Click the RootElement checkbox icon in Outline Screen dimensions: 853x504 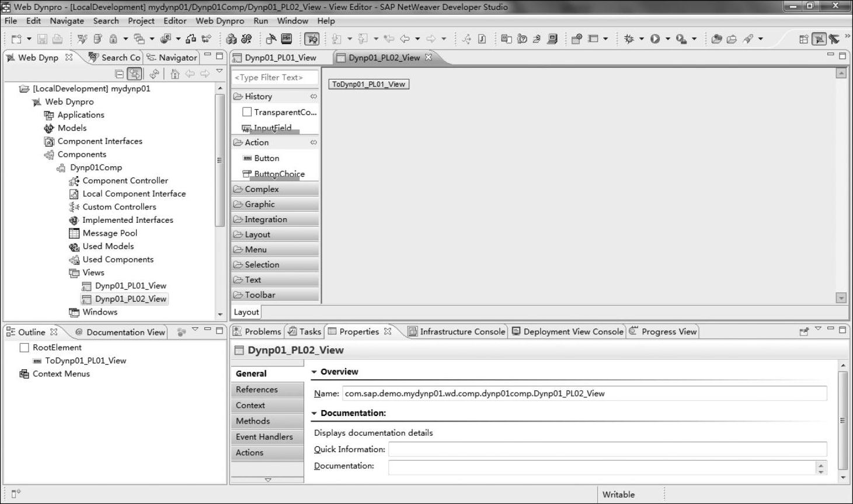(24, 347)
